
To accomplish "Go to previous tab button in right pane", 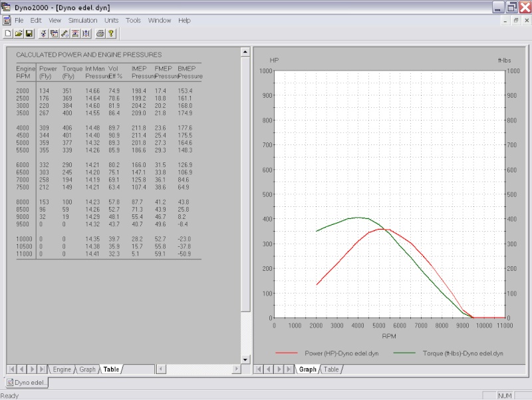I will pyautogui.click(x=269, y=369).
